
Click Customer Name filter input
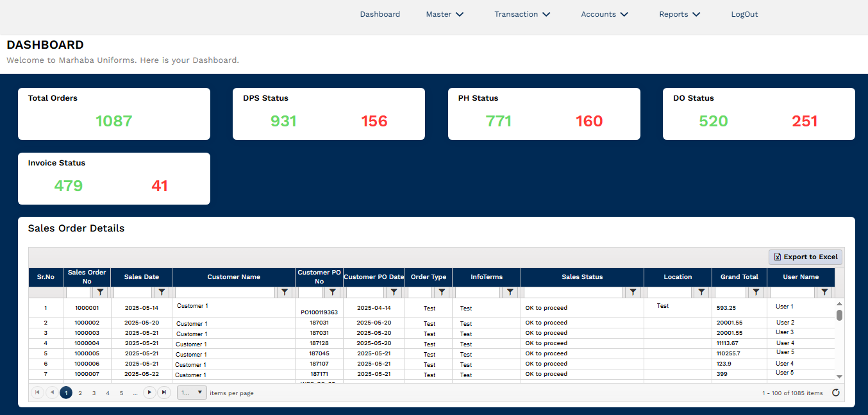coord(225,292)
